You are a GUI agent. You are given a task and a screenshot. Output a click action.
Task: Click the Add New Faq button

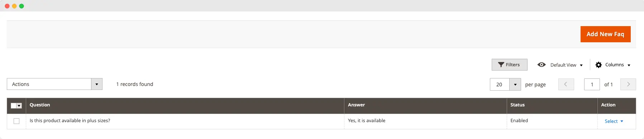click(605, 34)
